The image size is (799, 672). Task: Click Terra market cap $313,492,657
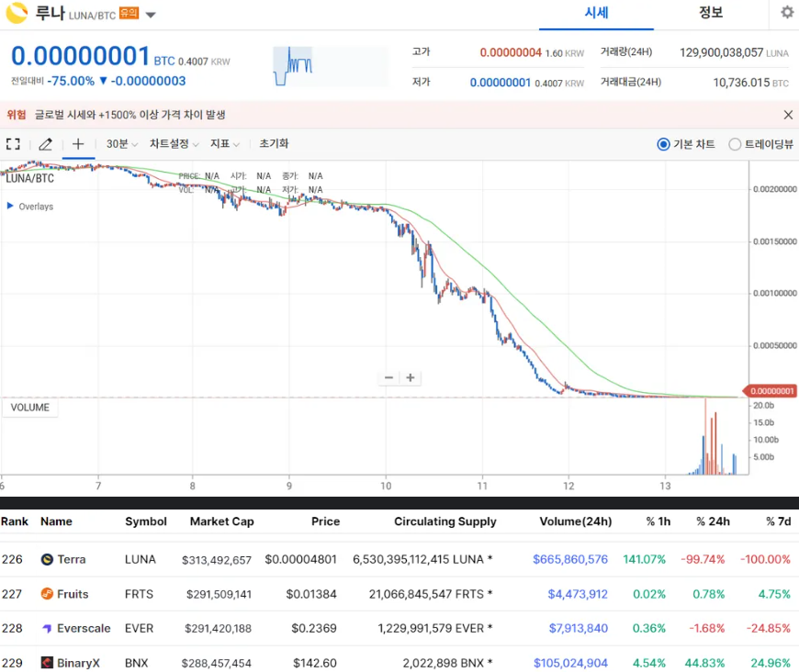tap(217, 560)
